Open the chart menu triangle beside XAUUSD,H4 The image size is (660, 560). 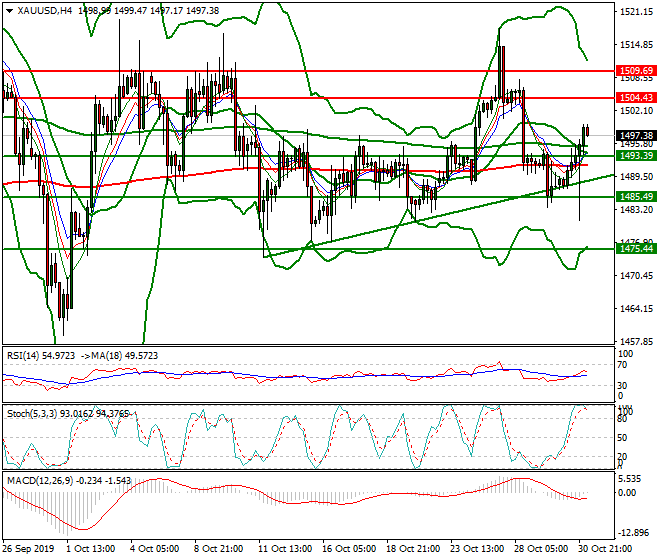pyautogui.click(x=10, y=11)
